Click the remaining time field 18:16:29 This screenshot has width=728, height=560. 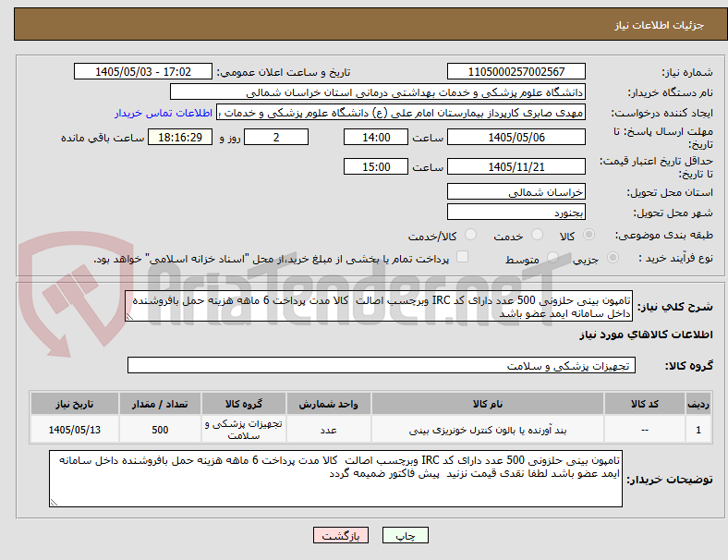pyautogui.click(x=180, y=138)
